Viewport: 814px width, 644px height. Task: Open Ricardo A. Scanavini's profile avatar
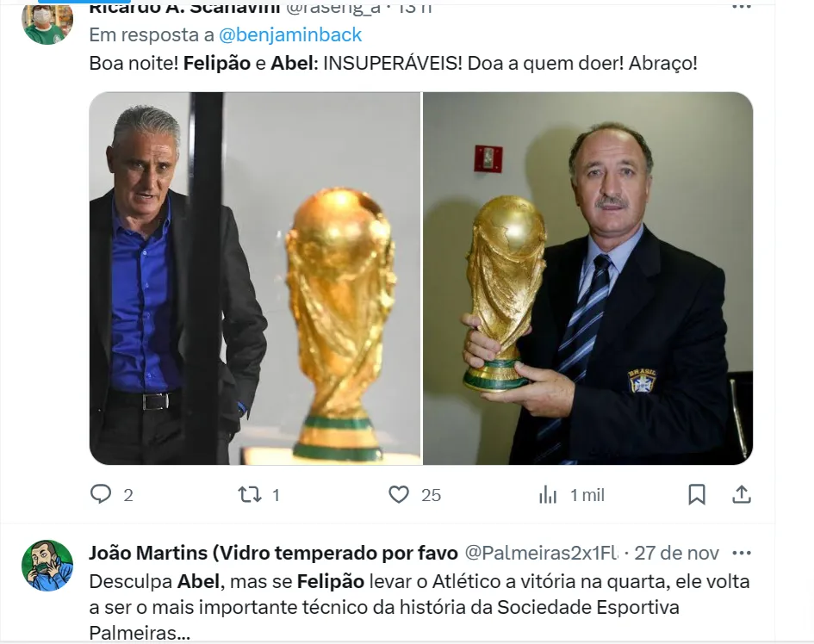[x=47, y=23]
